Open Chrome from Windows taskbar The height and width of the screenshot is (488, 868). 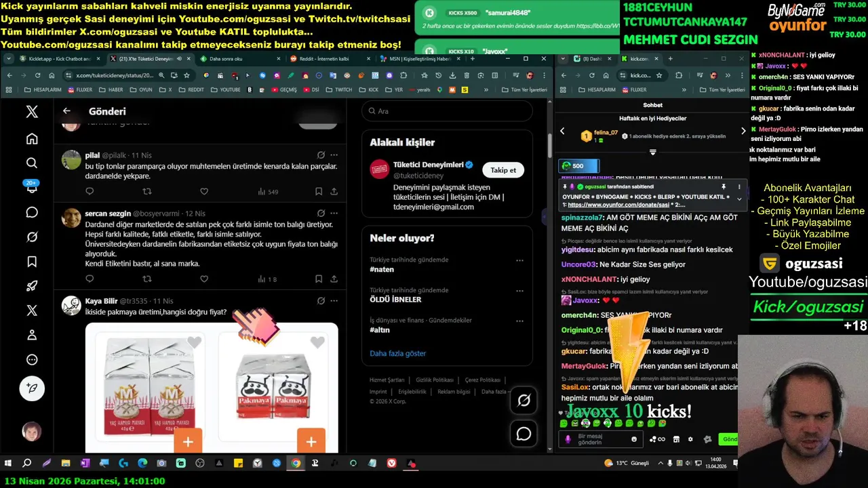coord(296,464)
